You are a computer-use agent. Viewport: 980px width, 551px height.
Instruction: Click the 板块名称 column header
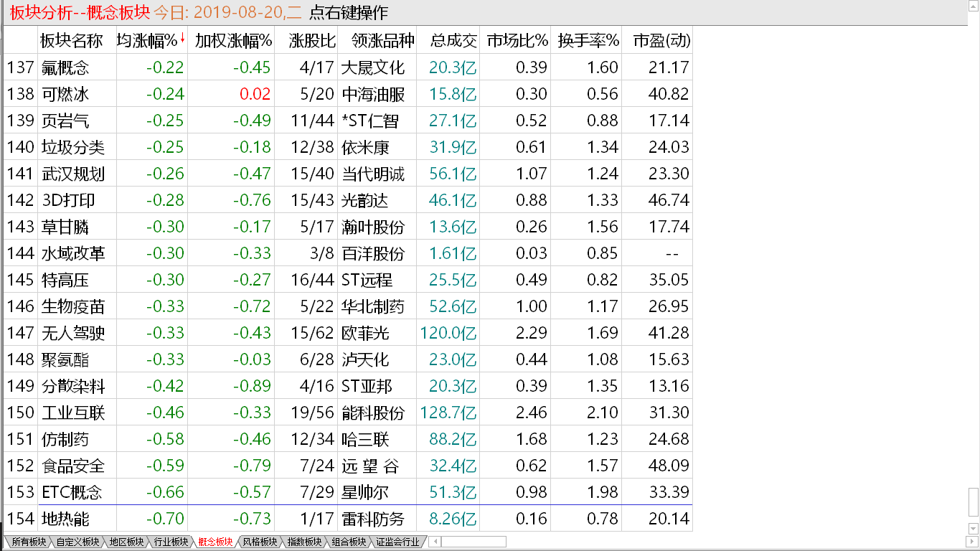pyautogui.click(x=71, y=41)
